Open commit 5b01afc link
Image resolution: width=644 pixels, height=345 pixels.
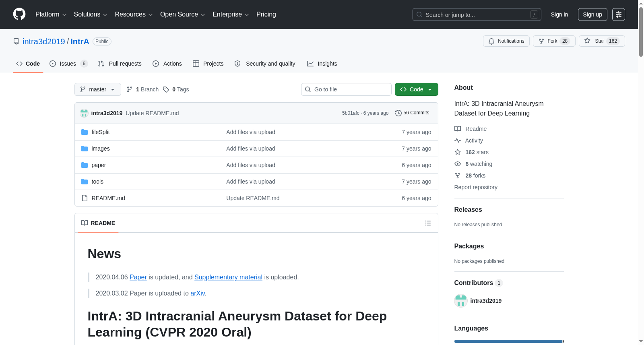pyautogui.click(x=351, y=113)
